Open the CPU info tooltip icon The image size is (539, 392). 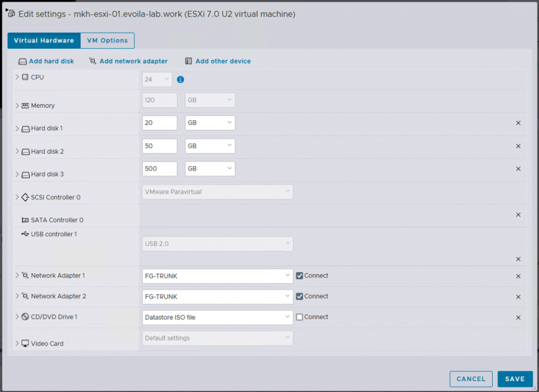point(181,79)
